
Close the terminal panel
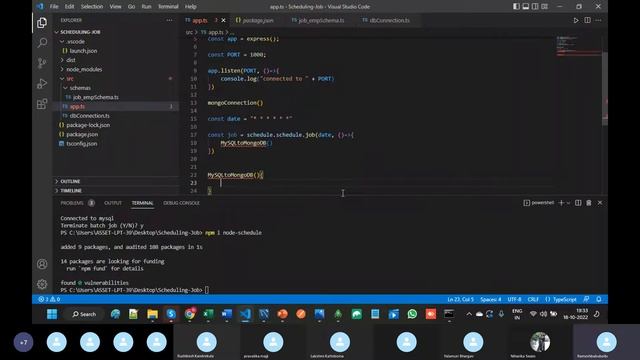pos(600,203)
